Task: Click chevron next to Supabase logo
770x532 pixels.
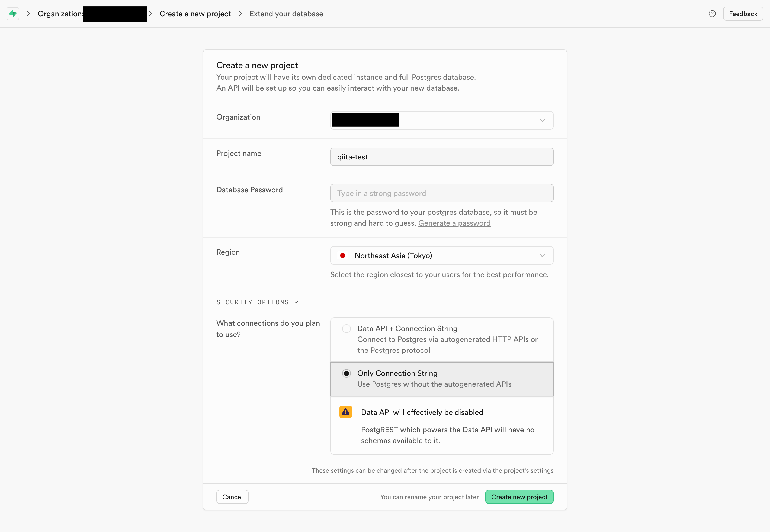Action: click(28, 14)
